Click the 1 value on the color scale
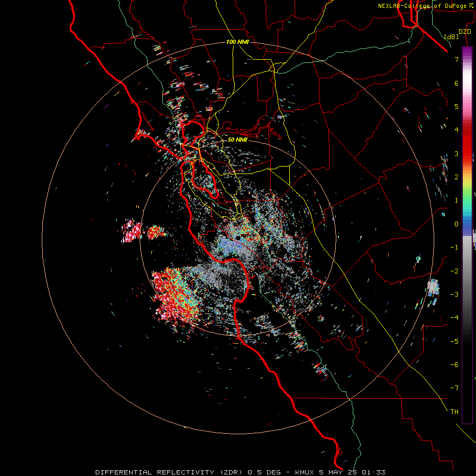This screenshot has width=476, height=476. tap(456, 200)
